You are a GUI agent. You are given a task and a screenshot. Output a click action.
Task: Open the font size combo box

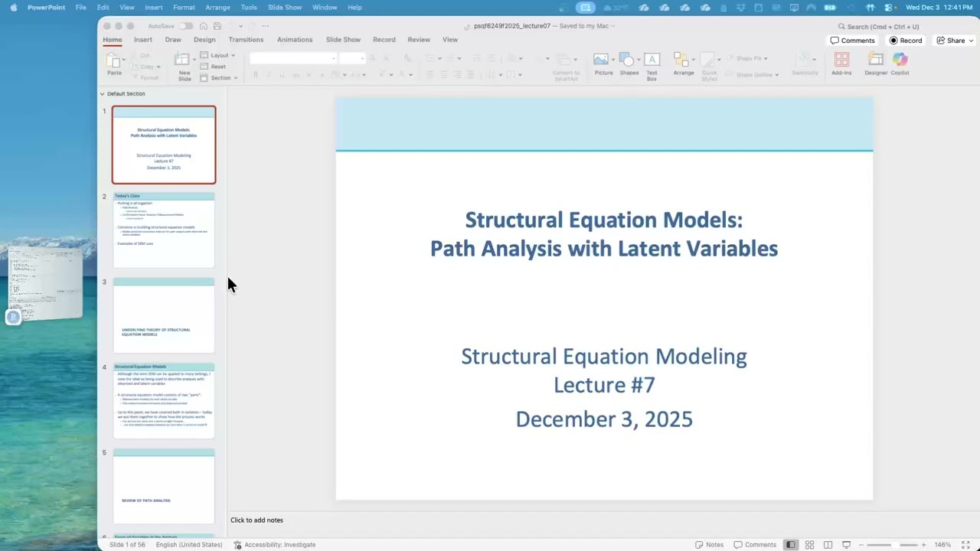pos(352,58)
